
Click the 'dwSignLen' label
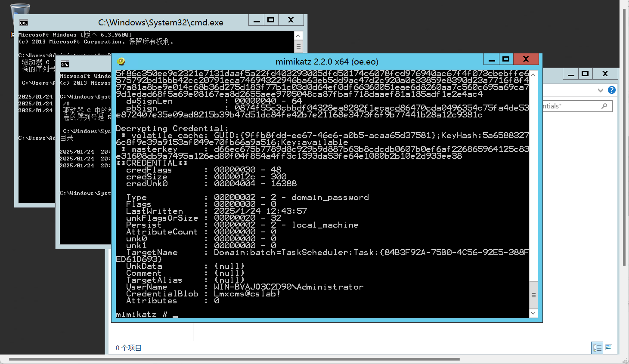tap(149, 101)
